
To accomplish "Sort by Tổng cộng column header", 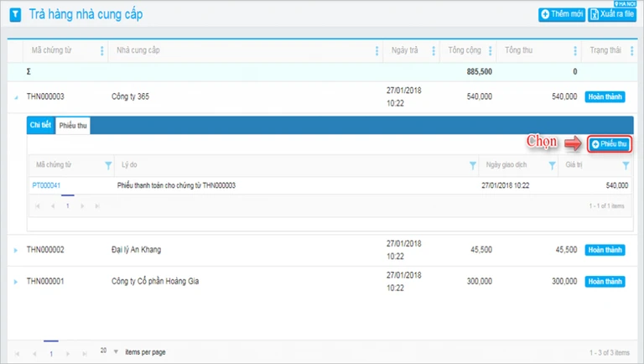I will pyautogui.click(x=465, y=50).
